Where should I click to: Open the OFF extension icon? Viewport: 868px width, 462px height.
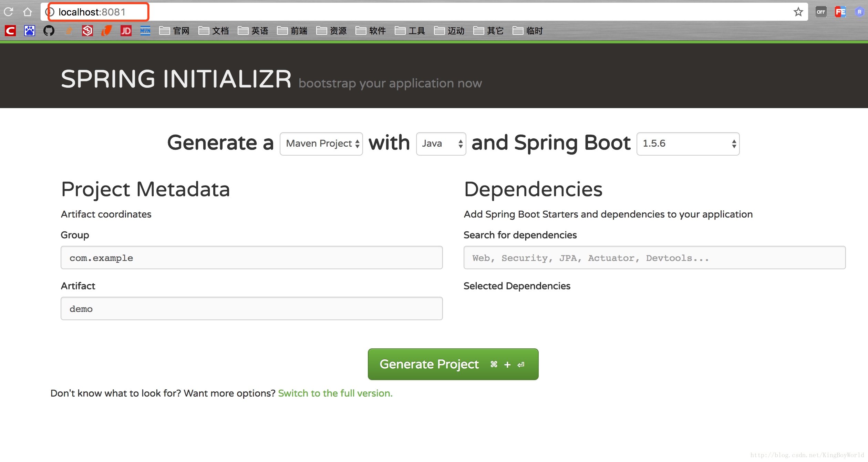point(821,12)
